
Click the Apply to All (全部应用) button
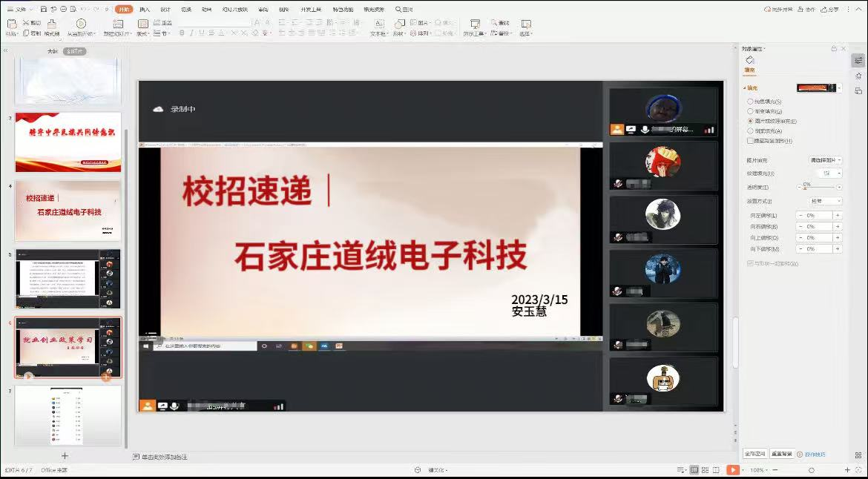tap(754, 454)
